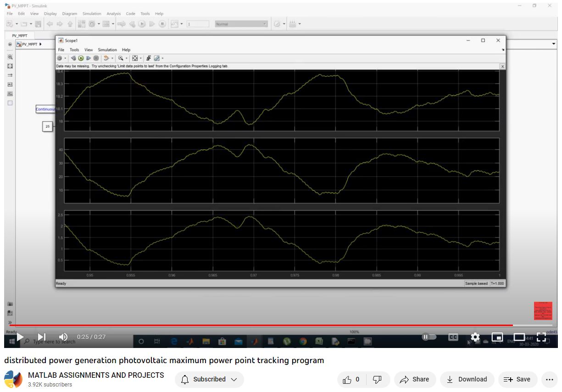This screenshot has width=562, height=392.
Task: Save the video to a playlist
Action: (x=517, y=379)
